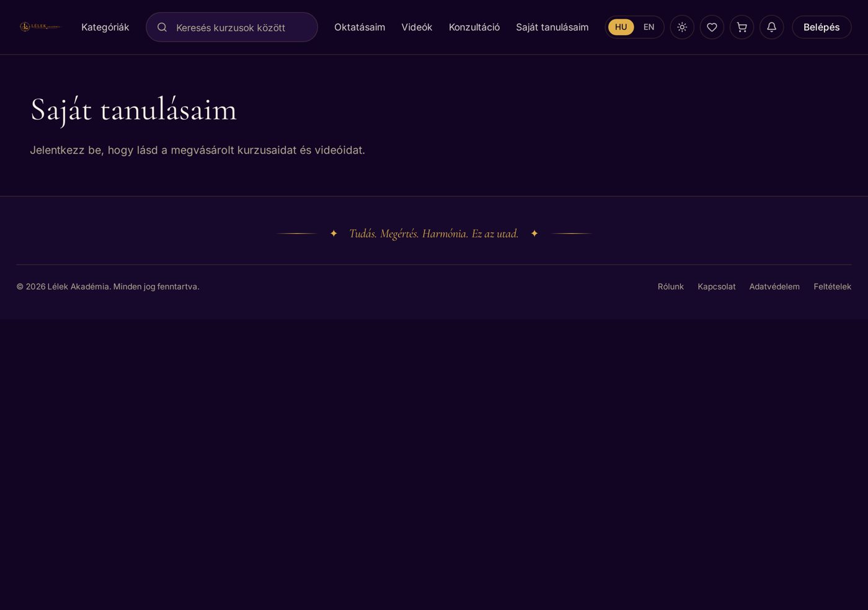The height and width of the screenshot is (610, 868).
Task: Select Saját tanulásaim nav item
Action: coord(552,27)
